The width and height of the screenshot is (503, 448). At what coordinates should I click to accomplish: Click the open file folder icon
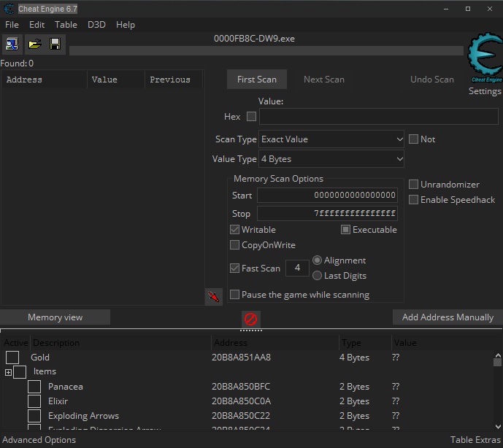coord(34,44)
